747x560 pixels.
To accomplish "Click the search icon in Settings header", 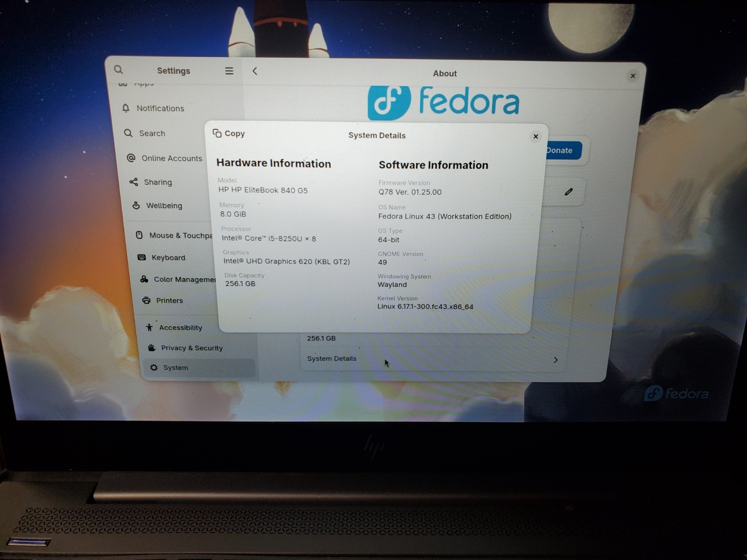I will click(119, 70).
